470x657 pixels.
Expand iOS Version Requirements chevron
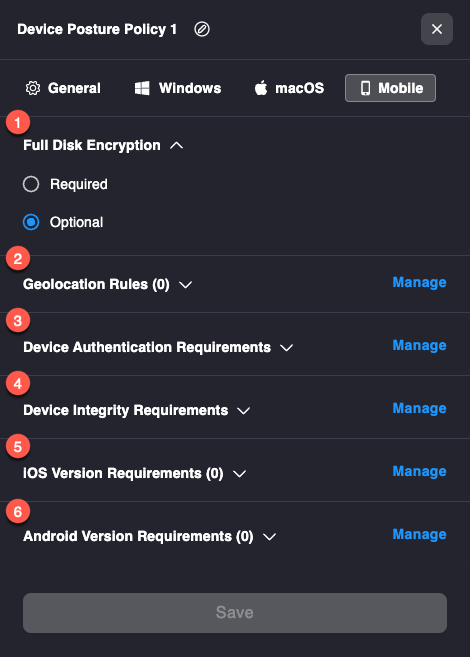(x=240, y=473)
